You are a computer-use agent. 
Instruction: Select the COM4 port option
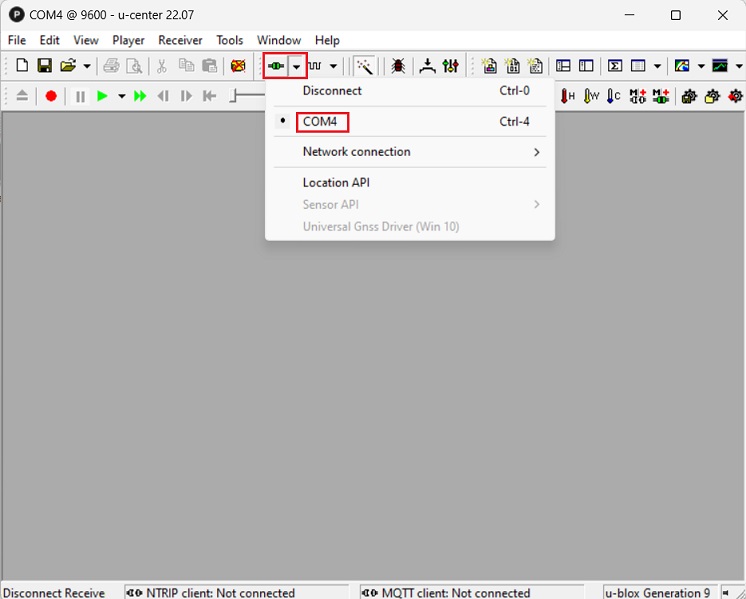tap(321, 122)
